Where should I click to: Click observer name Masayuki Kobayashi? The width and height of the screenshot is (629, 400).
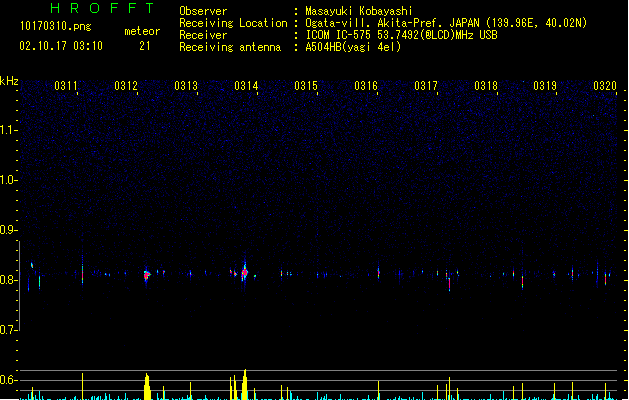click(x=359, y=11)
